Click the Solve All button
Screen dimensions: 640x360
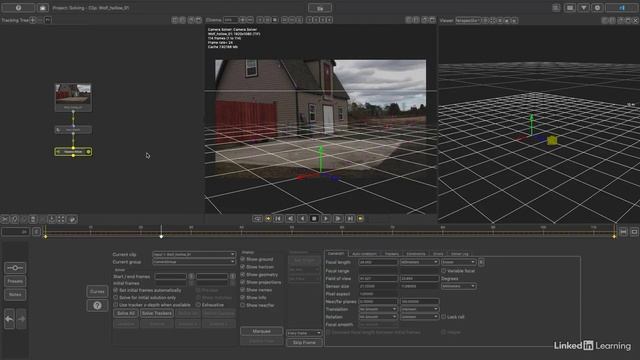tap(126, 313)
